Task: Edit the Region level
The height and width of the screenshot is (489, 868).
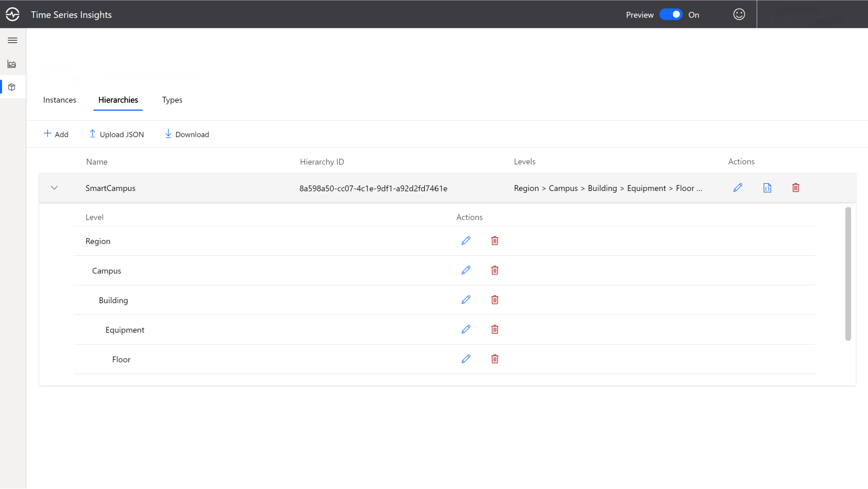Action: tap(466, 241)
